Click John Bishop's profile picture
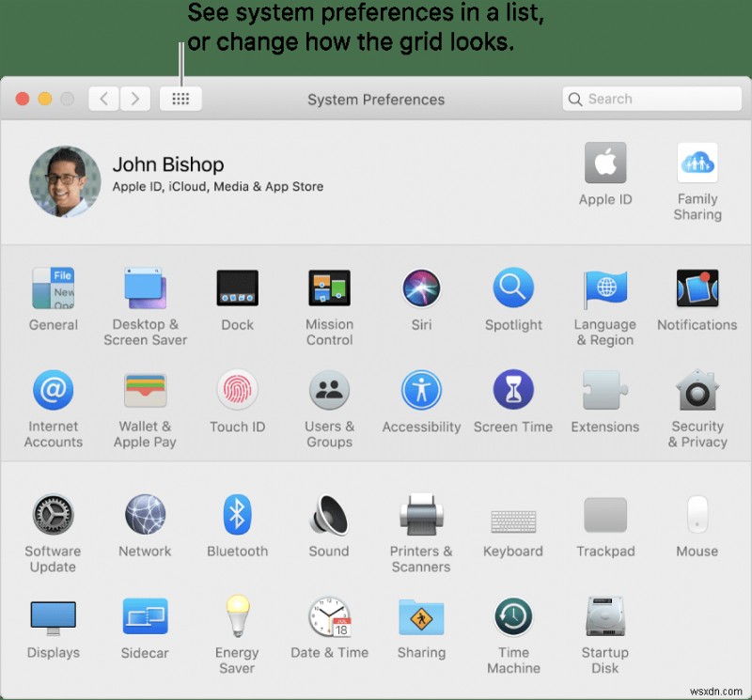This screenshot has width=752, height=700. [65, 181]
